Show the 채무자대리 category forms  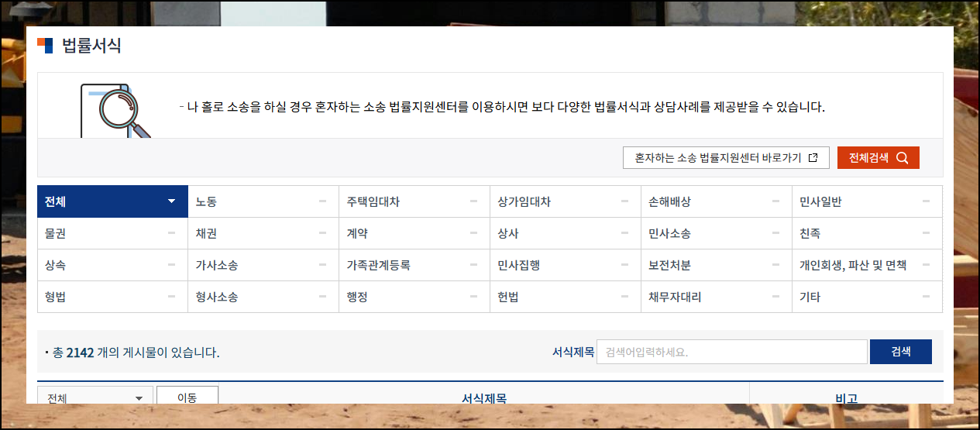click(716, 297)
